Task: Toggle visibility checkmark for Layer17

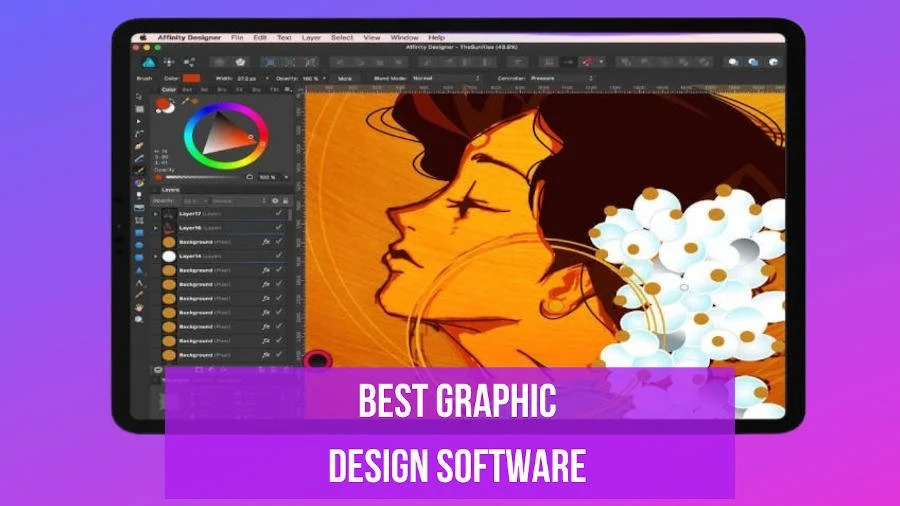Action: click(279, 213)
